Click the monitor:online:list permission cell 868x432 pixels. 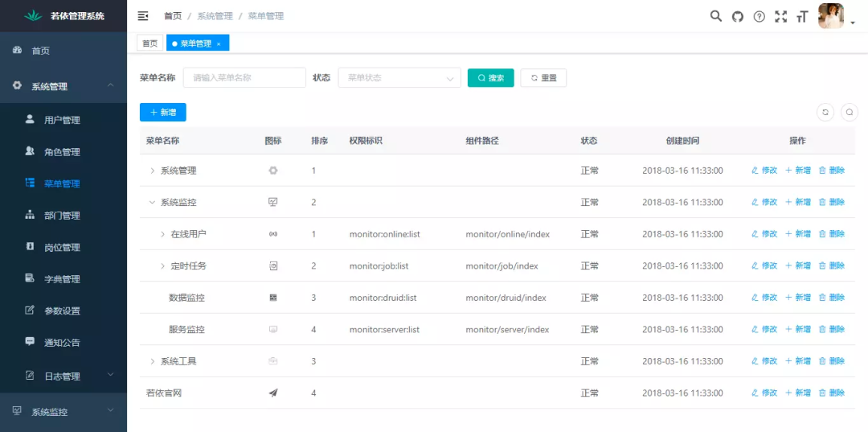(x=385, y=234)
